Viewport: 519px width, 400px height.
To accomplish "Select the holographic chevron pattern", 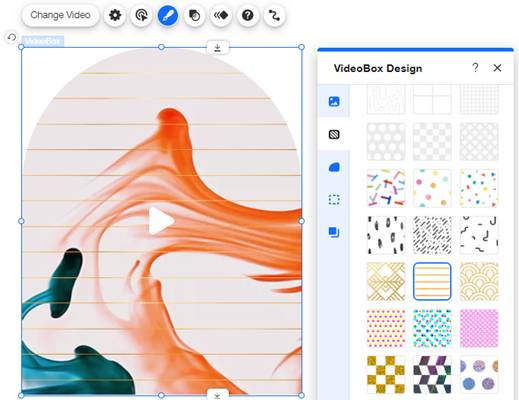I will pyautogui.click(x=432, y=375).
